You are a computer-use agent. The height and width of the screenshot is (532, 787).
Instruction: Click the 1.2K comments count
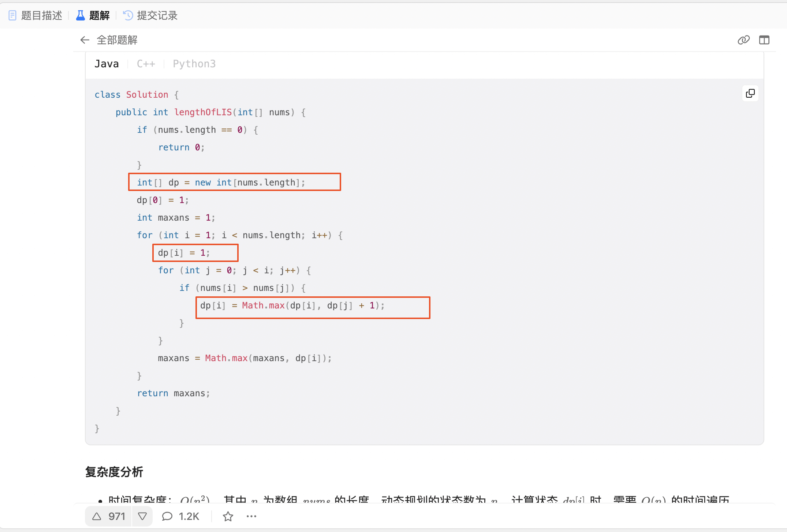pyautogui.click(x=189, y=516)
